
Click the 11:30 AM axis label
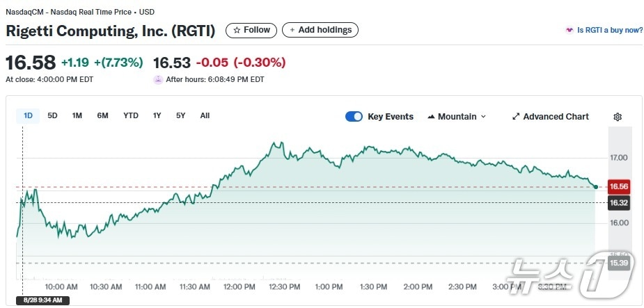(195, 286)
